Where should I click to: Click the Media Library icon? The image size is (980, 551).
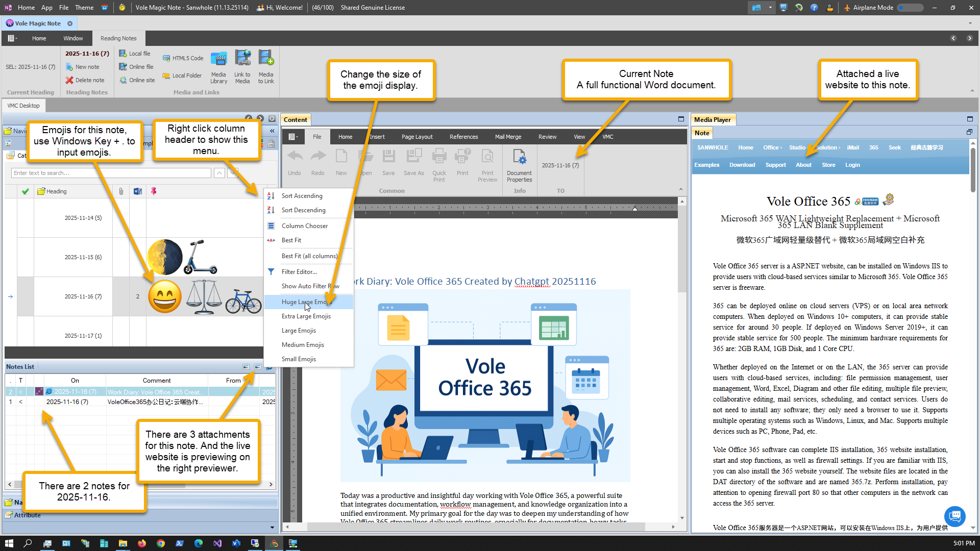click(218, 59)
